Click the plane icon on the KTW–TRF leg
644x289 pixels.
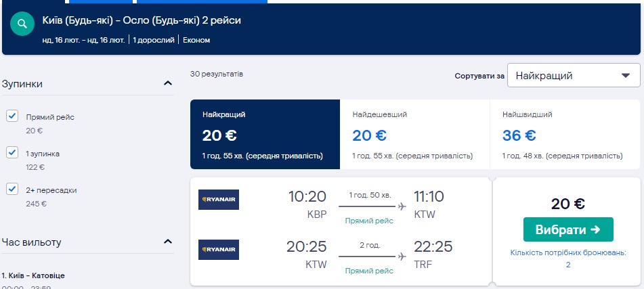pos(402,257)
